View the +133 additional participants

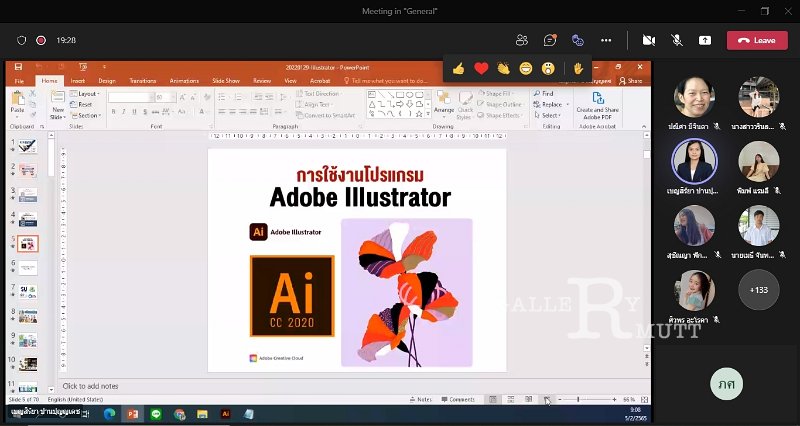coord(759,290)
